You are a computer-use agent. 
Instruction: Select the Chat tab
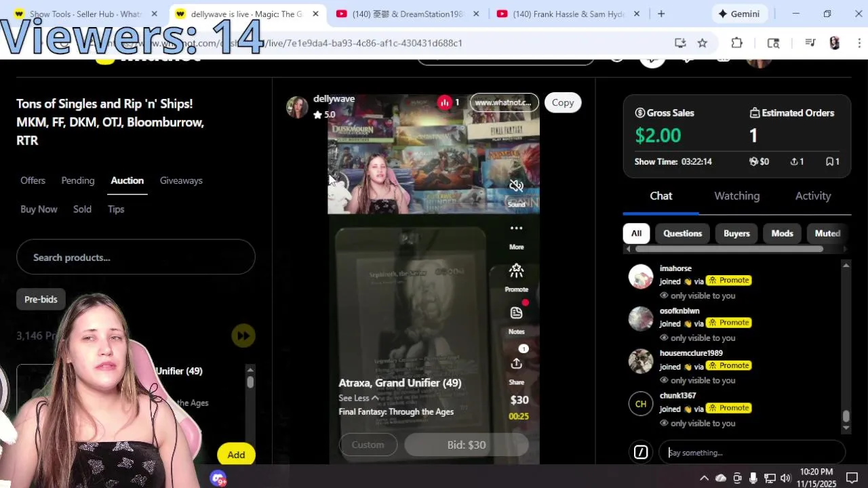[661, 196]
